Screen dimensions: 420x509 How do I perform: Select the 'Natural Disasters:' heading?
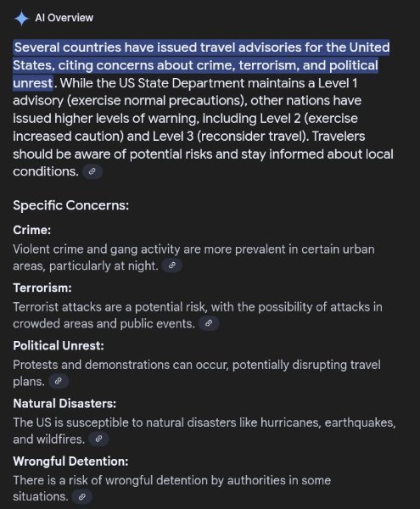point(64,404)
